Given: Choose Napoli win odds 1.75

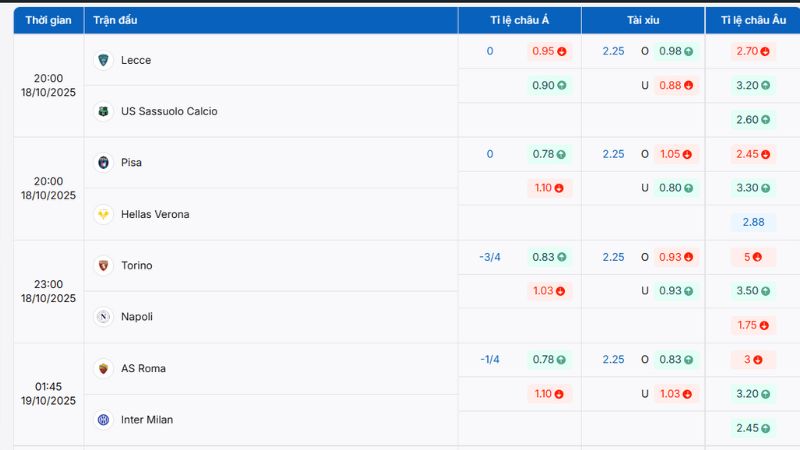Looking at the screenshot, I should click(752, 325).
